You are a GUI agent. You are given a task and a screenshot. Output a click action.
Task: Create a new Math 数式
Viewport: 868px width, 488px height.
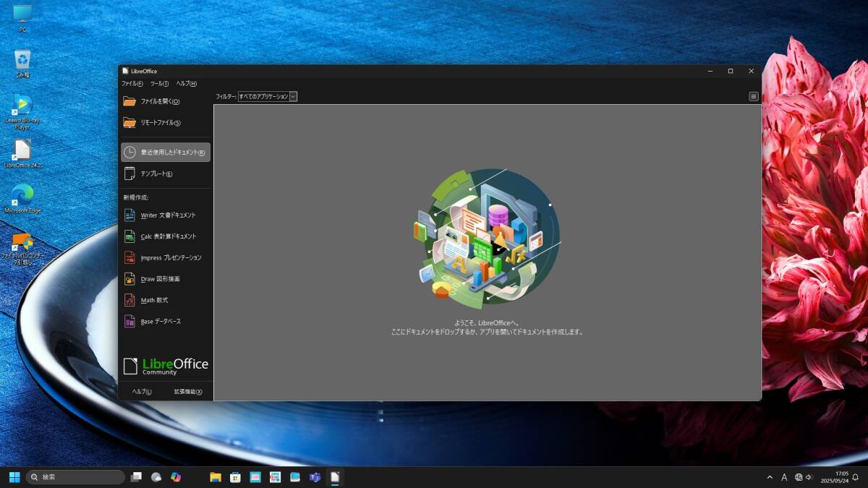[166, 300]
